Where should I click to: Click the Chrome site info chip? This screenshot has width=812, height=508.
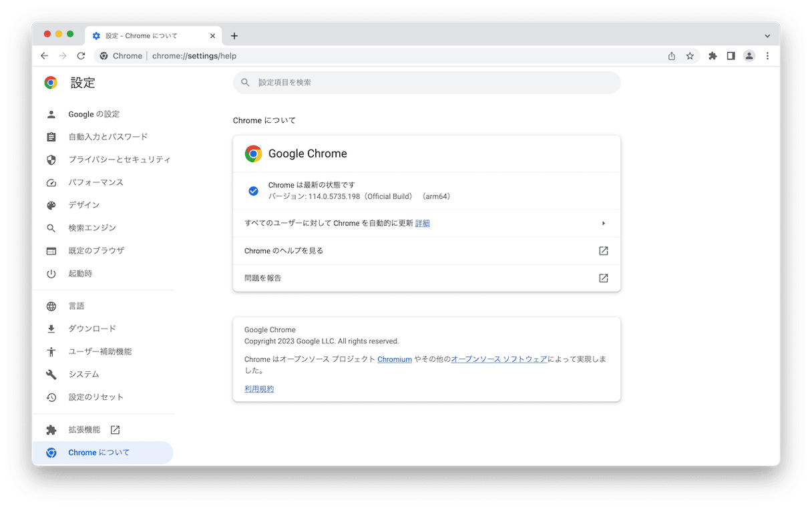coord(122,56)
